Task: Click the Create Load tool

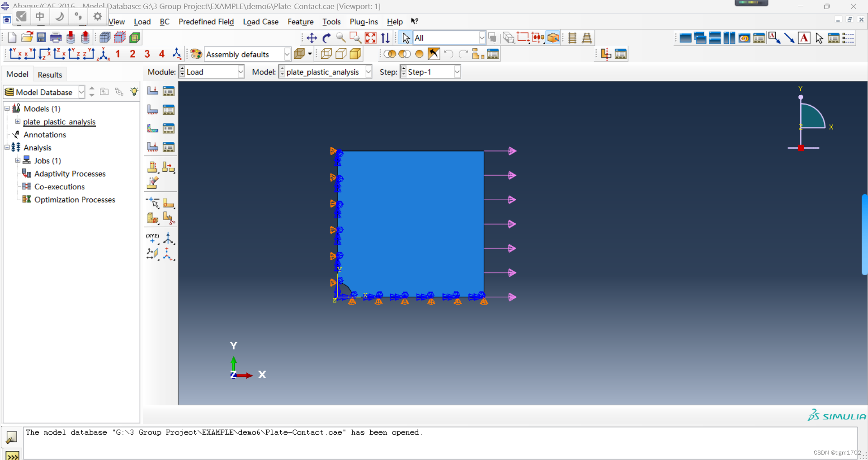Action: click(x=153, y=91)
